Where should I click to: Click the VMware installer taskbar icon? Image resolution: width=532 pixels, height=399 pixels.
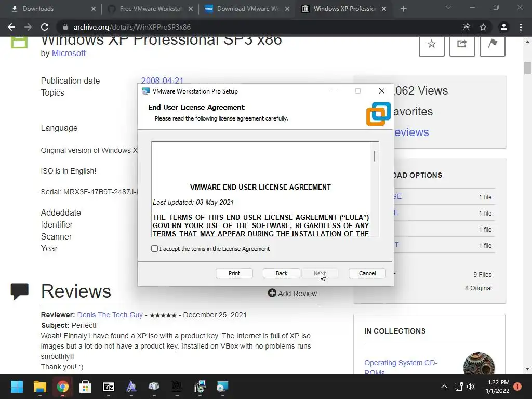pyautogui.click(x=222, y=387)
